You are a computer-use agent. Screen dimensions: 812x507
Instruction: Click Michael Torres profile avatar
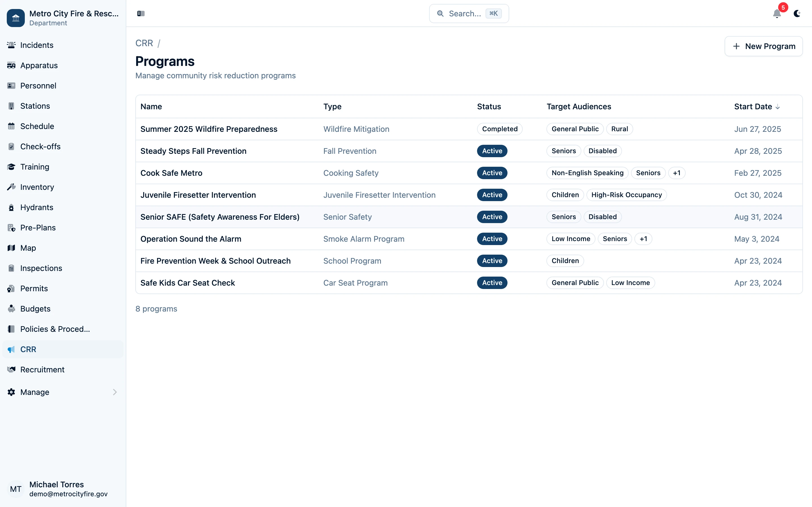16,489
